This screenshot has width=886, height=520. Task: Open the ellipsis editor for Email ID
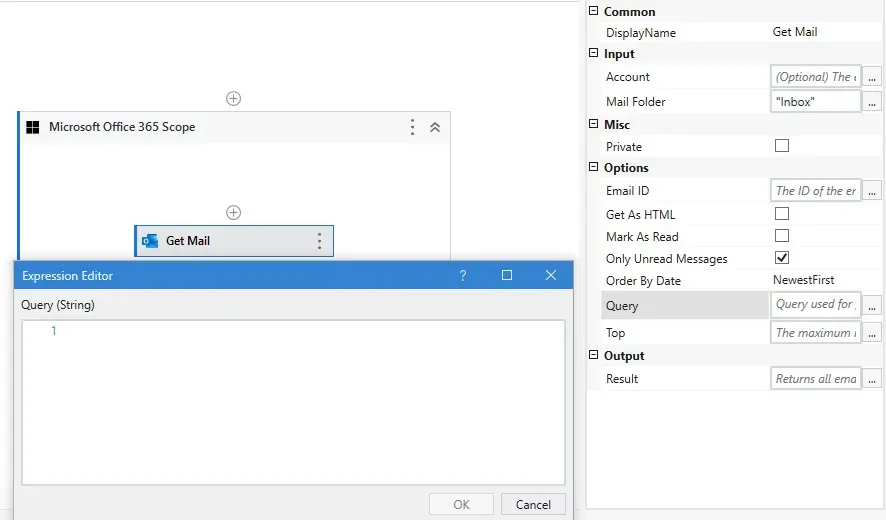872,191
